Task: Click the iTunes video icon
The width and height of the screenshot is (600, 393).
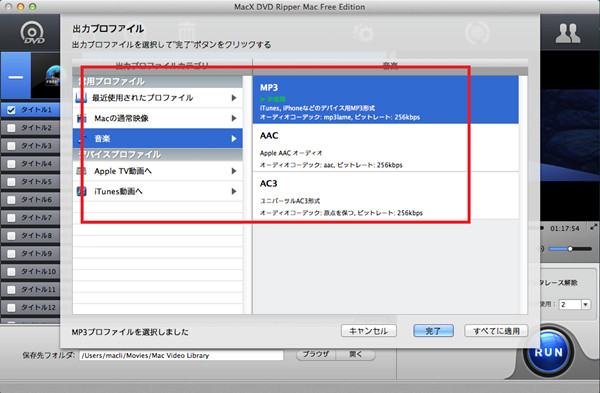Action: pyautogui.click(x=81, y=191)
